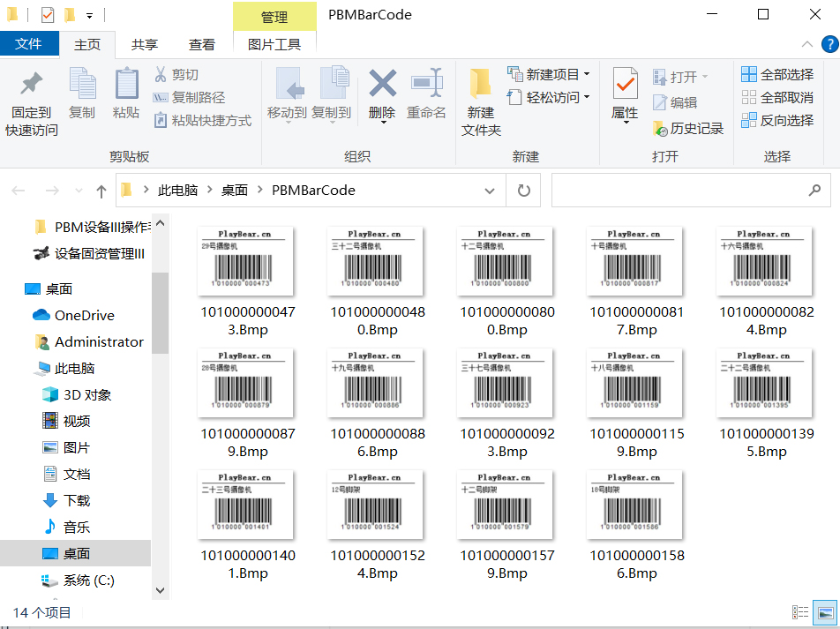Click 桌面 in the address breadcrumb
The image size is (840, 629).
point(234,191)
